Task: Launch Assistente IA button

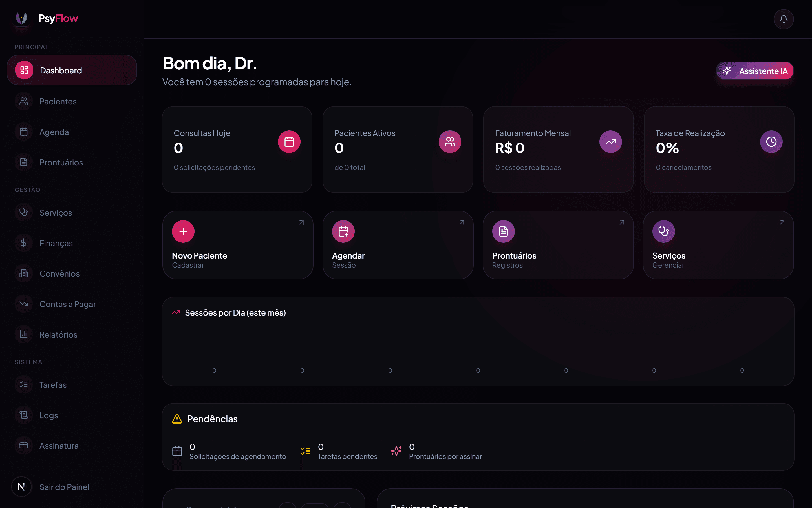Action: coord(755,71)
